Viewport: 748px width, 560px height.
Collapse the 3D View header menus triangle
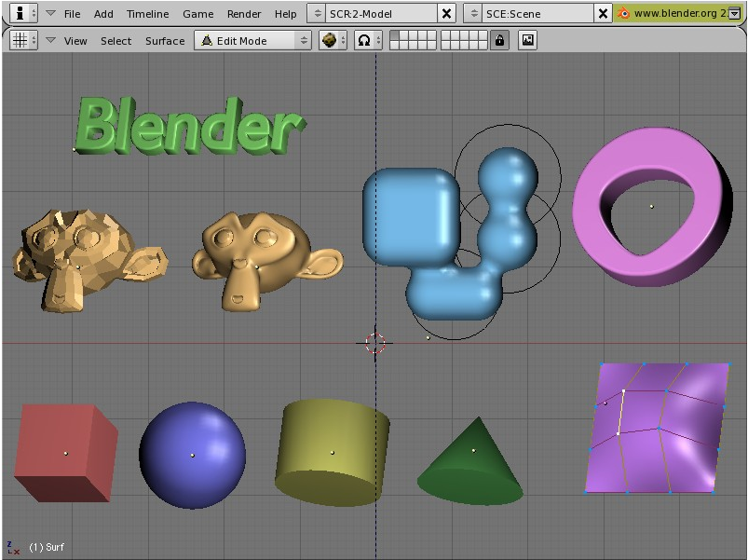(x=50, y=41)
